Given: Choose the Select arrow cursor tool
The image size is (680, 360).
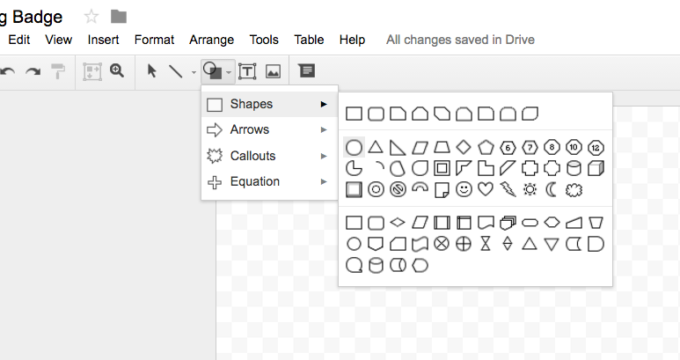Looking at the screenshot, I should pyautogui.click(x=151, y=71).
